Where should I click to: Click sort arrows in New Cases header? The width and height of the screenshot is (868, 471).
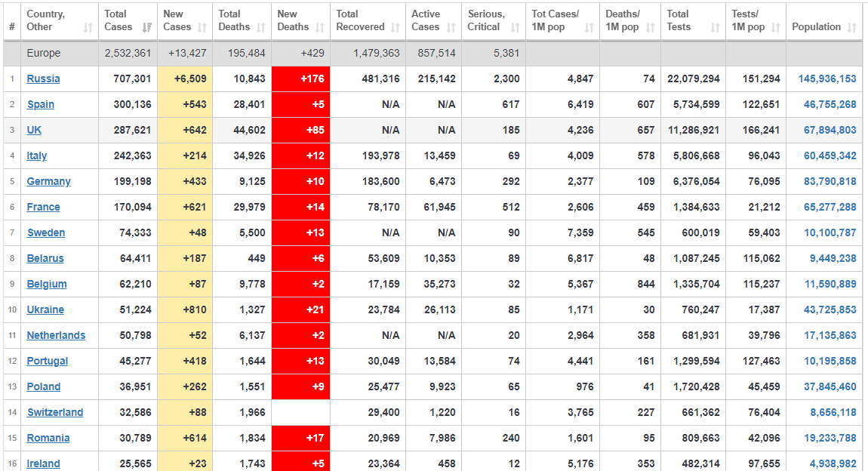tap(202, 28)
